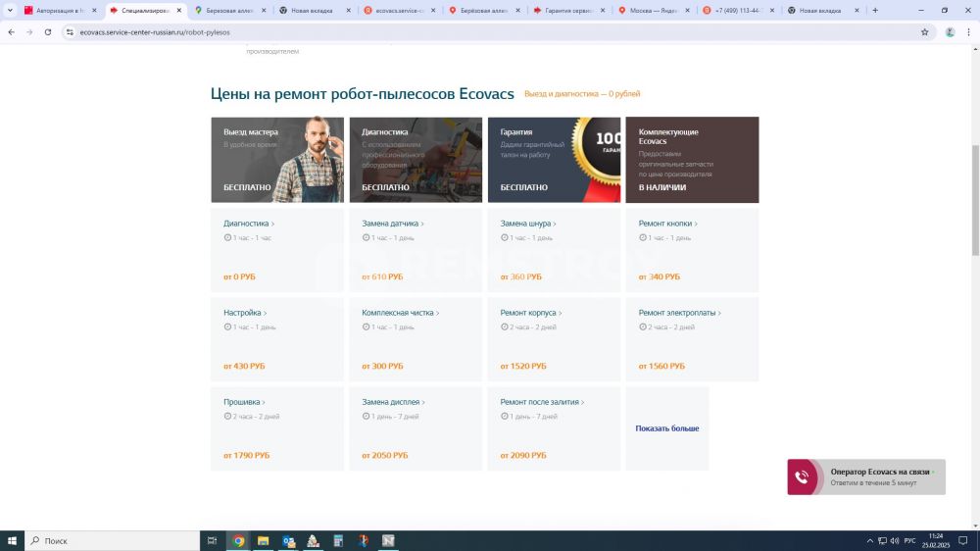Add a new browser tab
The image size is (980, 551).
click(875, 10)
